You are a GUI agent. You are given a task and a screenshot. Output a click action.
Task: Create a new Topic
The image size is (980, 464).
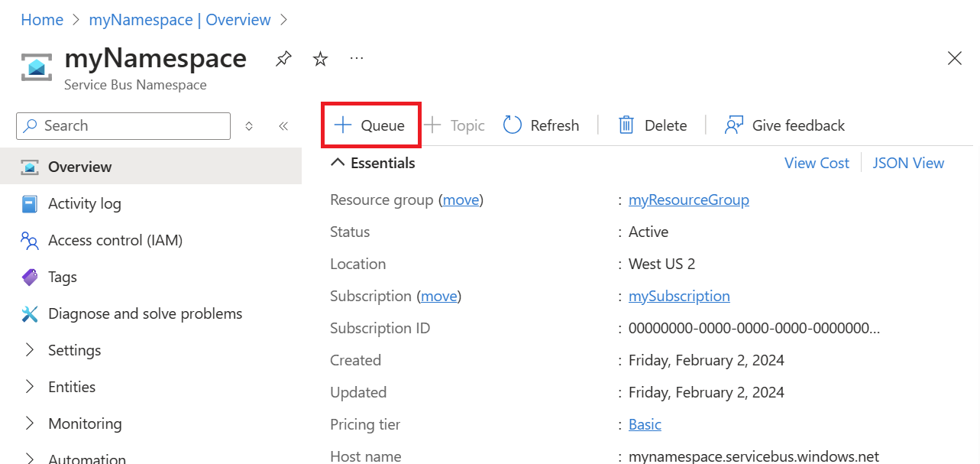coord(455,125)
